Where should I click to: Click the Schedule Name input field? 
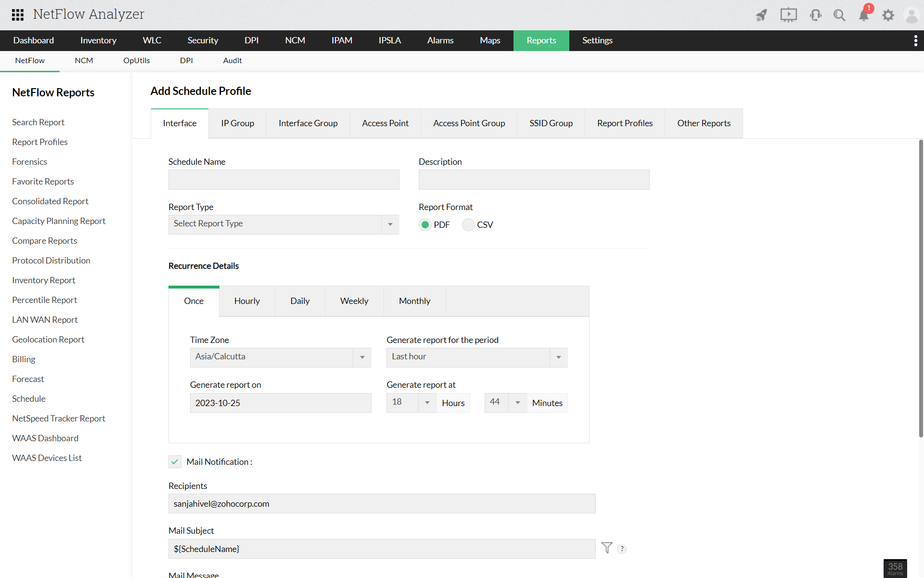[x=283, y=180]
